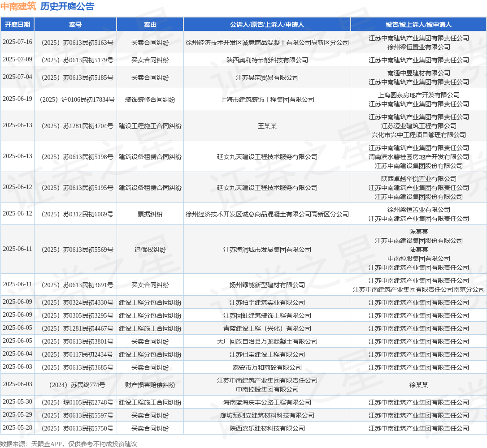The width and height of the screenshot is (487, 448).
Task: Click defendant 江苏中南建筑产业集团有限责任公司南京分公司
Action: pyautogui.click(x=419, y=289)
